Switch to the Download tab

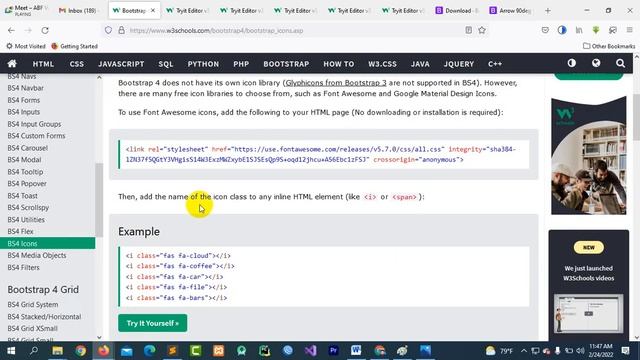pyautogui.click(x=457, y=11)
